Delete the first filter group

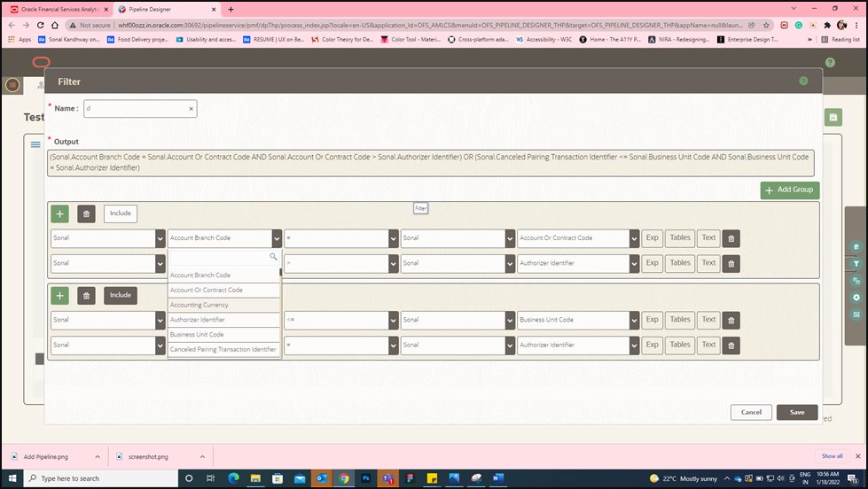pyautogui.click(x=86, y=213)
